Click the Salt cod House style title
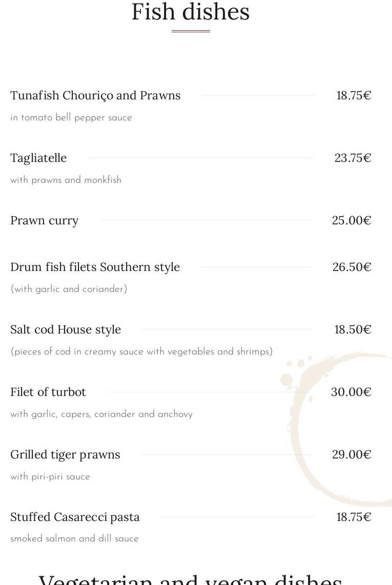The width and height of the screenshot is (392, 585). (66, 329)
